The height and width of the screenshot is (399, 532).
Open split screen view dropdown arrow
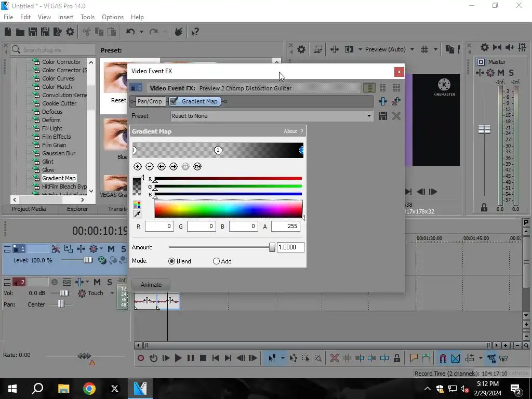tap(360, 49)
